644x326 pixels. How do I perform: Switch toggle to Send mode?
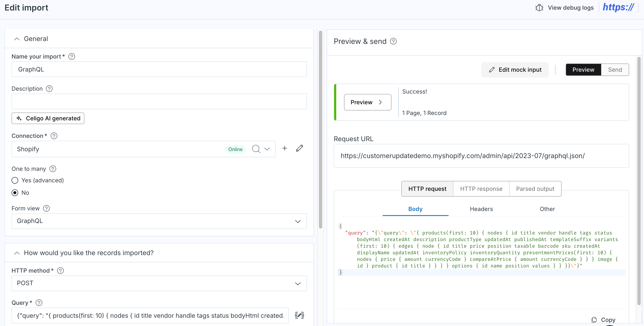tap(615, 70)
